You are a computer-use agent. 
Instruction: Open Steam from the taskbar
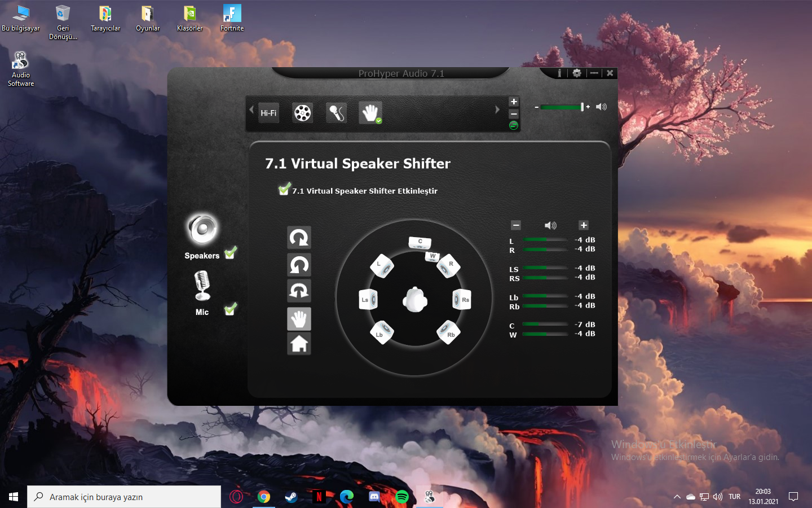point(291,497)
